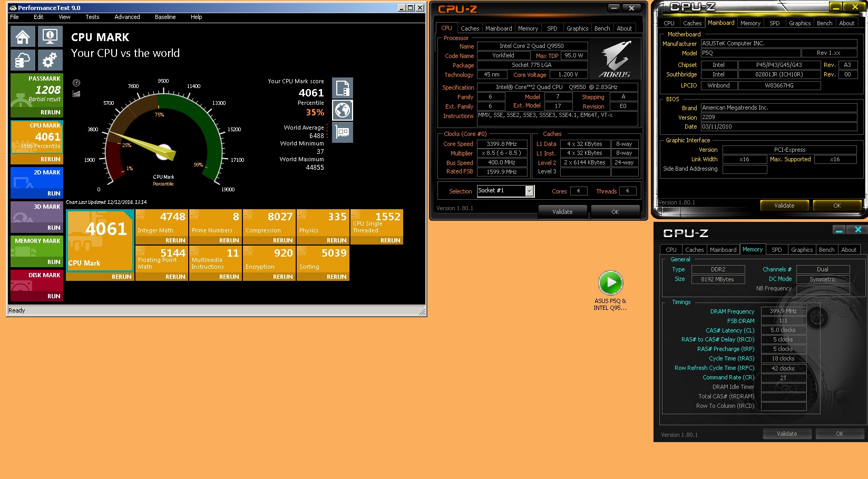
Task: Click the CPU Mark gauge needle
Action: tap(141, 145)
